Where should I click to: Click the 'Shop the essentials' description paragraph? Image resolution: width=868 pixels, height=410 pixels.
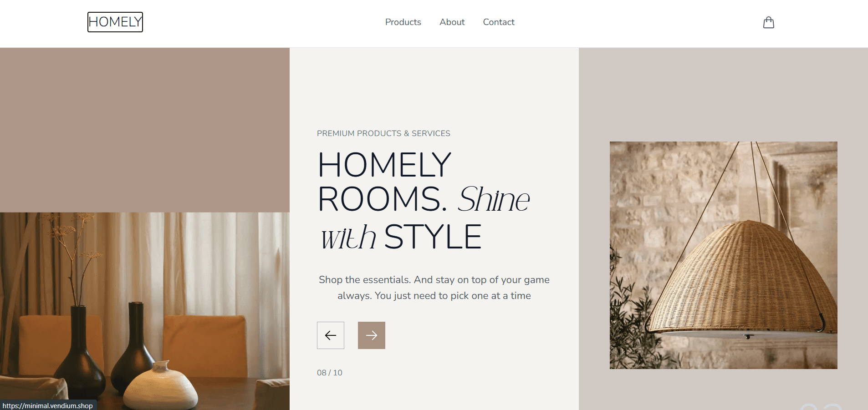434,288
